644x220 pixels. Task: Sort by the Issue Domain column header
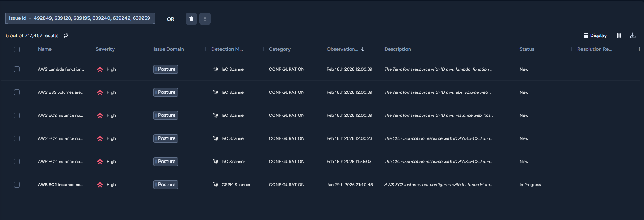(169, 49)
